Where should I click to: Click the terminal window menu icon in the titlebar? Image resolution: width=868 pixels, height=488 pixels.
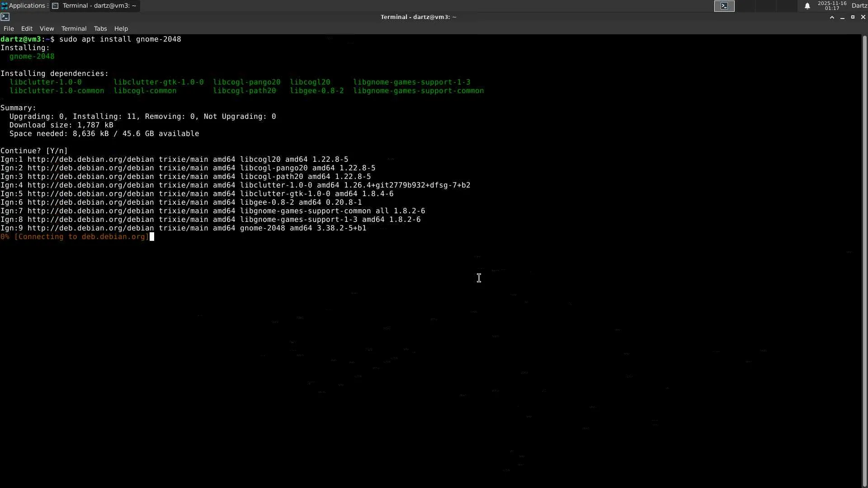[5, 17]
